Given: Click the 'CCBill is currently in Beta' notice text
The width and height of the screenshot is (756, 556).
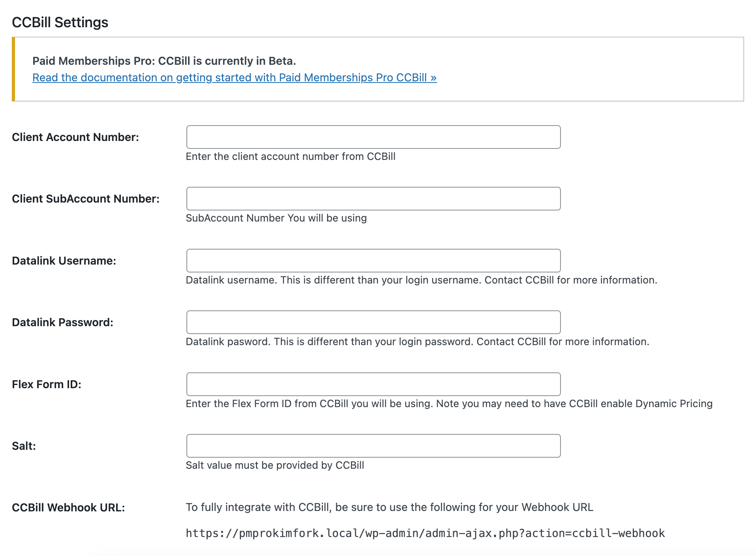Looking at the screenshot, I should pos(164,61).
